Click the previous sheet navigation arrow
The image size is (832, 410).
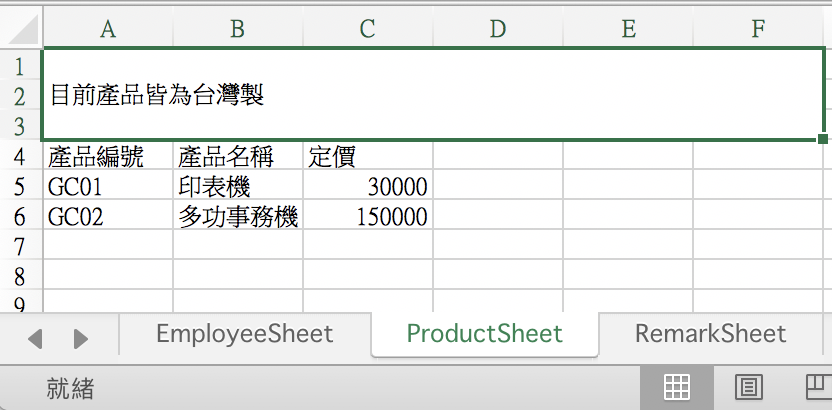[35, 338]
